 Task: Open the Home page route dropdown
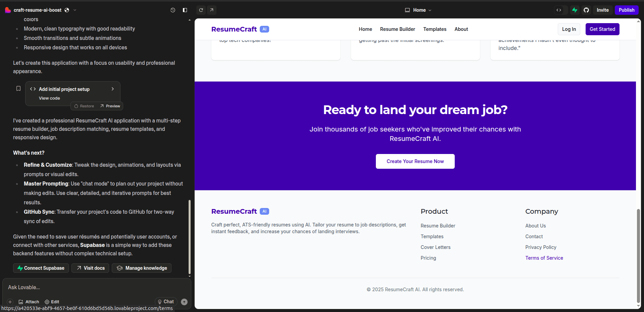tap(418, 10)
